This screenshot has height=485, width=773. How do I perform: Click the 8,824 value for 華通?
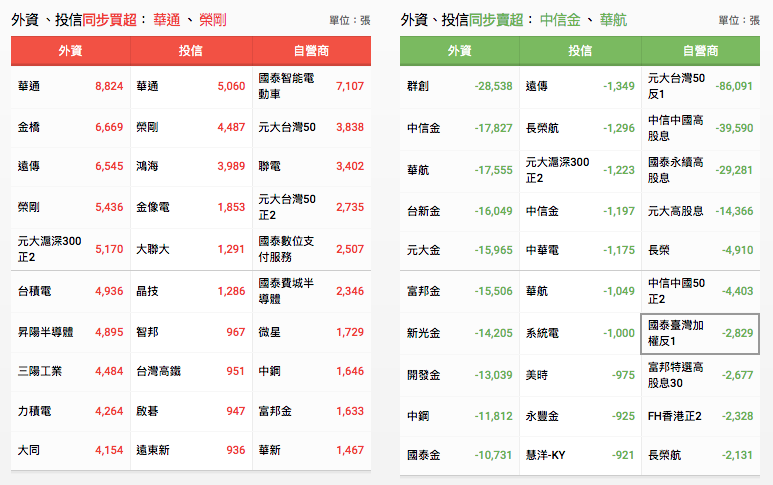tap(109, 86)
